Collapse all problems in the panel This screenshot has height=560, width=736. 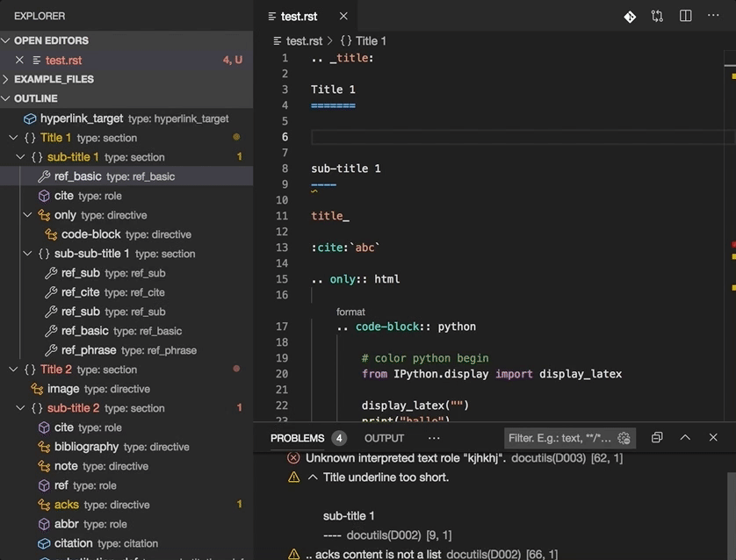[x=657, y=438]
